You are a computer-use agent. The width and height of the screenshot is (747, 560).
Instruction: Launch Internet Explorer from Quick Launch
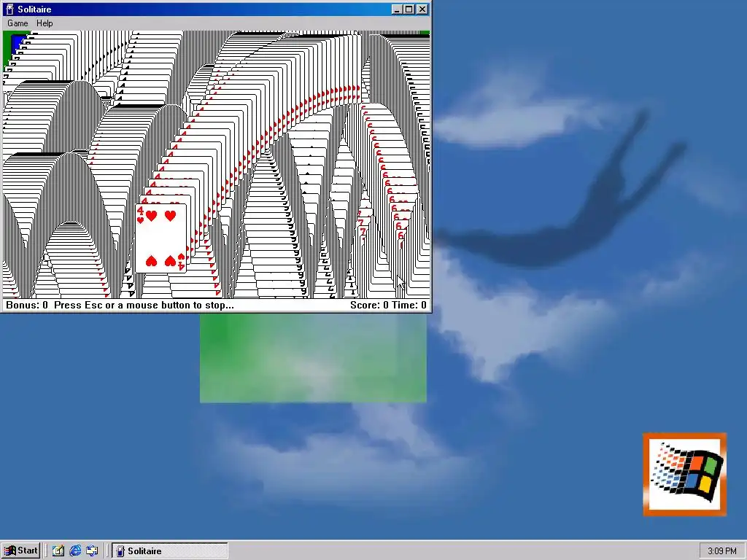click(75, 551)
